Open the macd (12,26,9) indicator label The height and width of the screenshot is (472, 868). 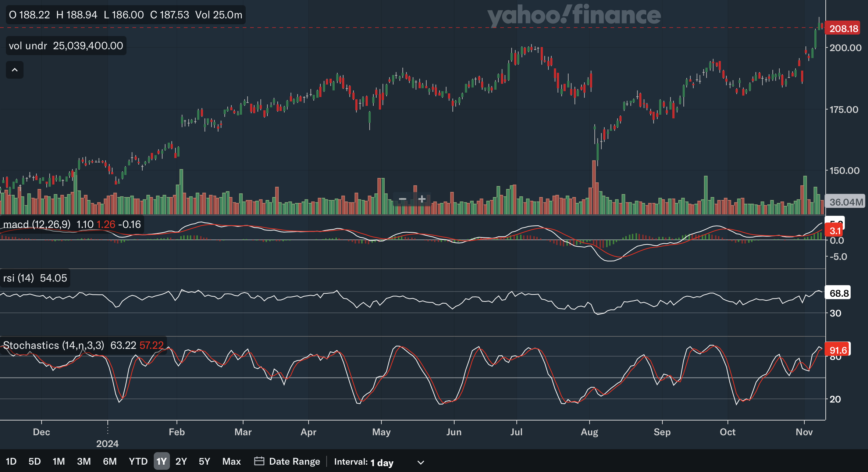pyautogui.click(x=37, y=224)
